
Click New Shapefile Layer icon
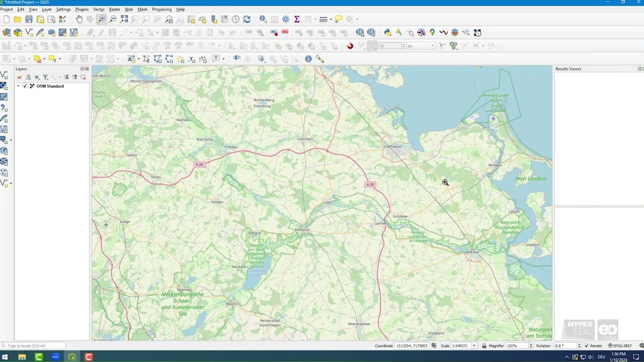click(29, 32)
